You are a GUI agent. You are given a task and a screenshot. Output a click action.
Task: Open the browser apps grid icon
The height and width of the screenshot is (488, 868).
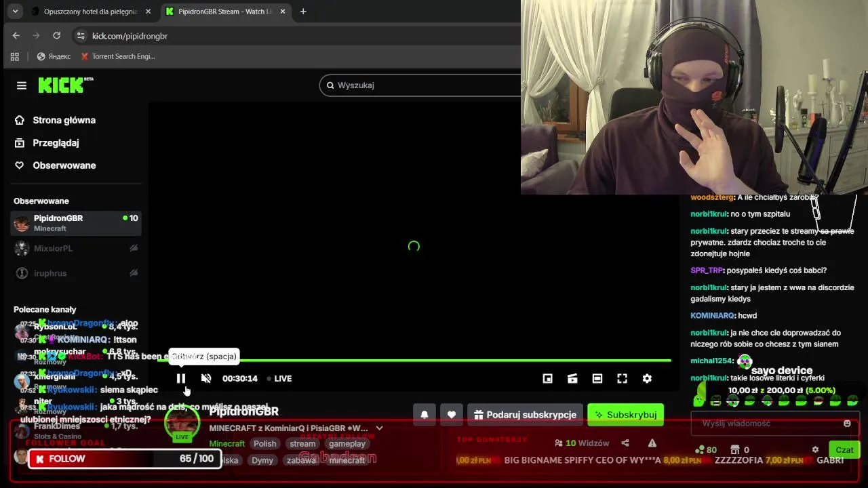pos(15,57)
